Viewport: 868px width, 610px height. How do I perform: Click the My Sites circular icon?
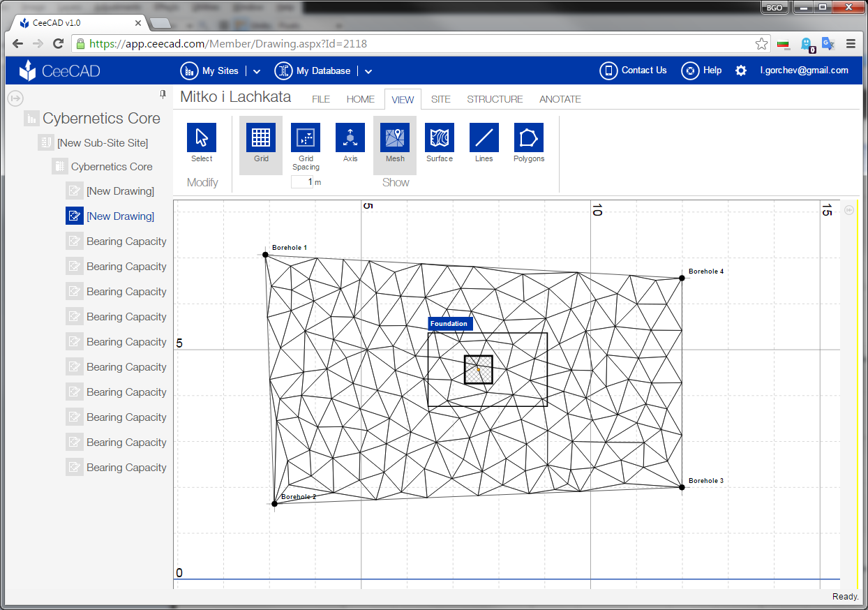[189, 70]
